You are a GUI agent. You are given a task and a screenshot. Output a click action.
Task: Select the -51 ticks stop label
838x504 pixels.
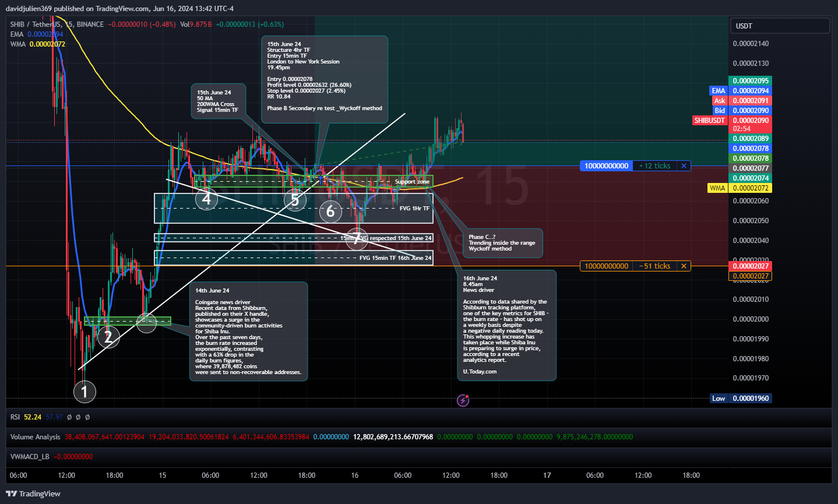[x=654, y=266]
